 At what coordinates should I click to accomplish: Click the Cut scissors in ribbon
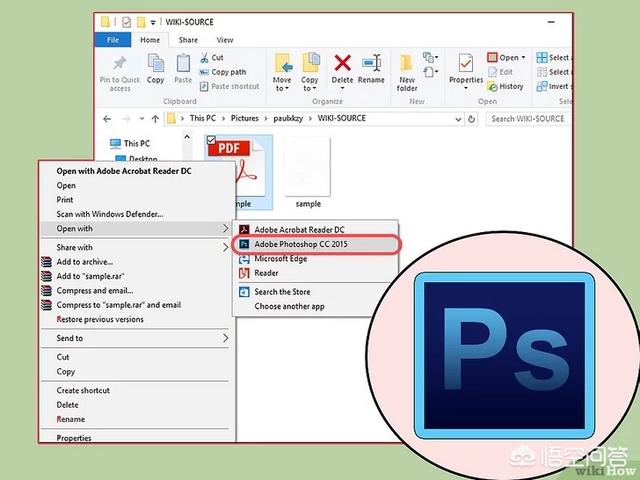204,58
